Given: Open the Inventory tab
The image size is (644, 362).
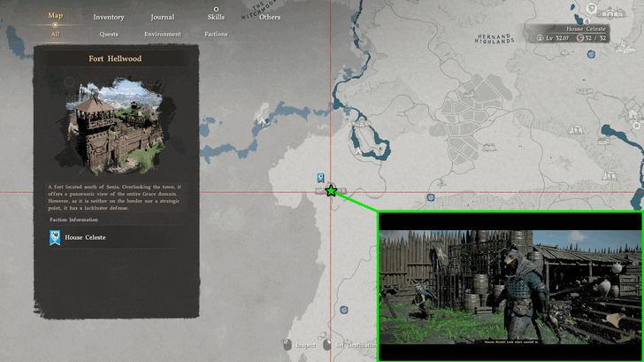Looking at the screenshot, I should (x=109, y=17).
